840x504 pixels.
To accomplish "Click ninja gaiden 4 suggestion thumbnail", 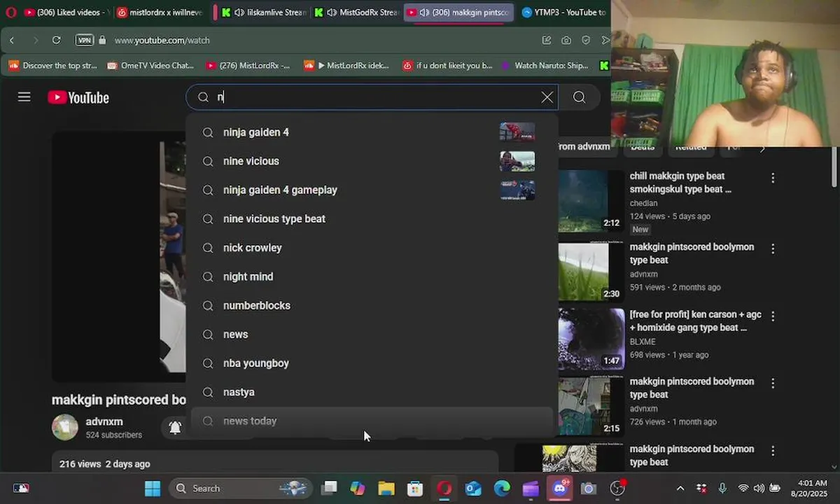I will click(517, 132).
